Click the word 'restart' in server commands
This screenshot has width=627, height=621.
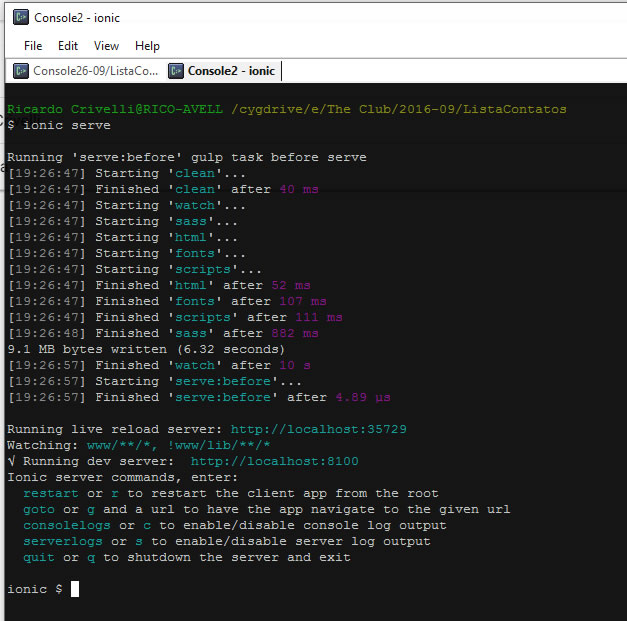pyautogui.click(x=50, y=493)
